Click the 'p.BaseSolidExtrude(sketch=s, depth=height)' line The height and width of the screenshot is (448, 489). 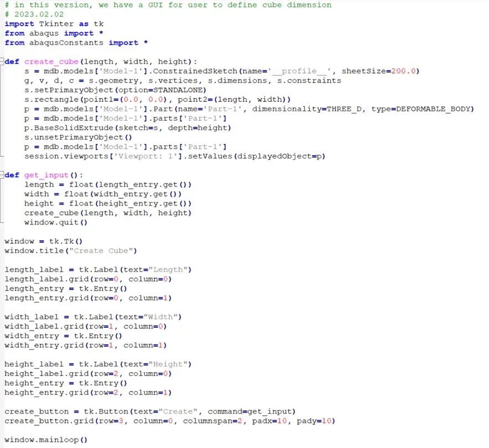point(127,128)
